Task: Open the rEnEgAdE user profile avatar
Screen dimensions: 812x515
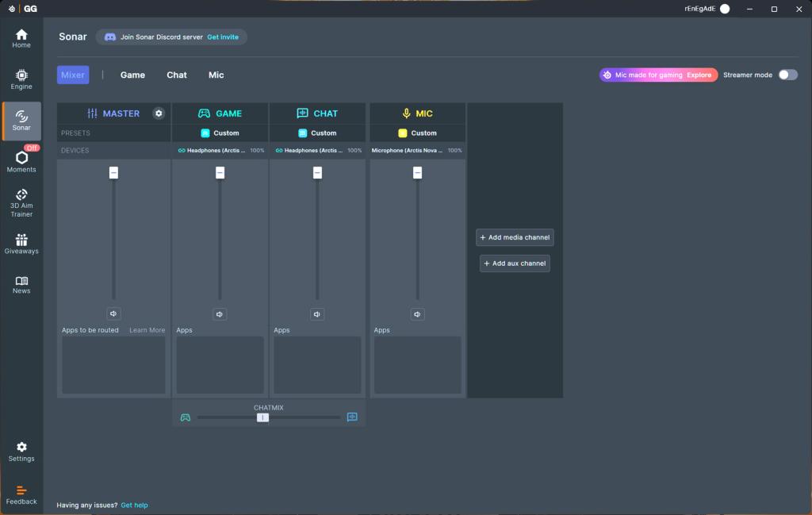Action: click(x=725, y=9)
